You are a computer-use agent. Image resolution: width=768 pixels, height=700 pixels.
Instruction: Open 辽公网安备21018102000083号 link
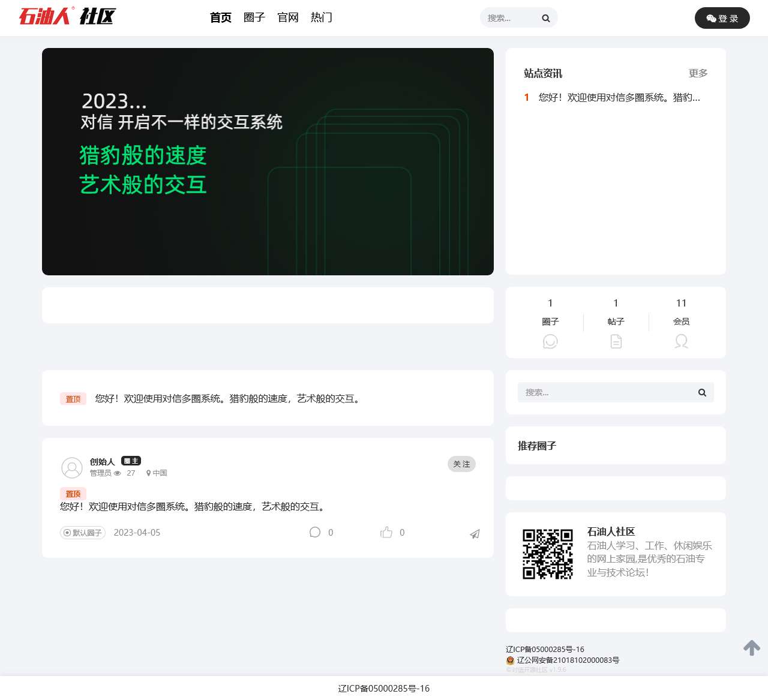tap(568, 660)
